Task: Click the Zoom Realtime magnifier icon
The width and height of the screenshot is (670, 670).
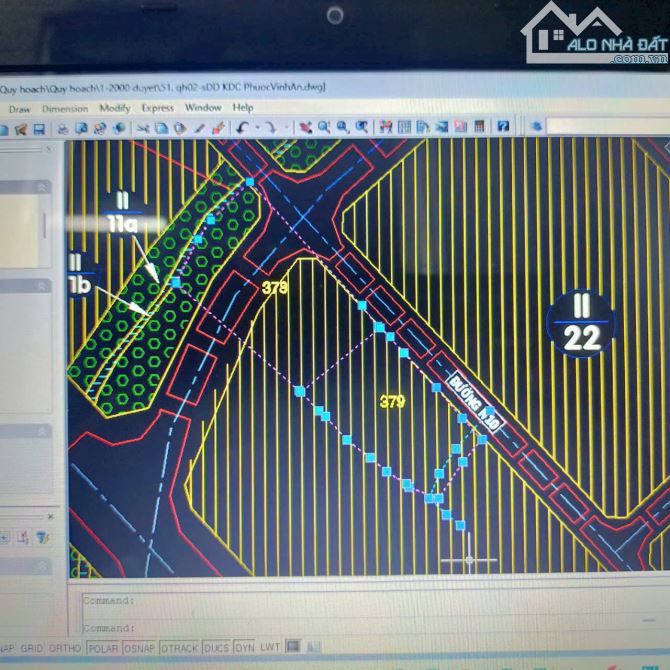Action: click(x=324, y=128)
